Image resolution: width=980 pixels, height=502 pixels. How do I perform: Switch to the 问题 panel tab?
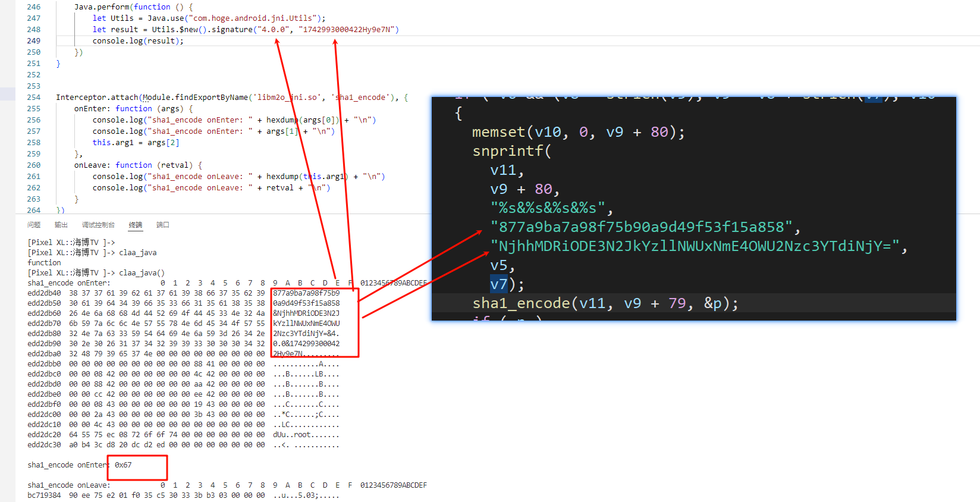34,225
